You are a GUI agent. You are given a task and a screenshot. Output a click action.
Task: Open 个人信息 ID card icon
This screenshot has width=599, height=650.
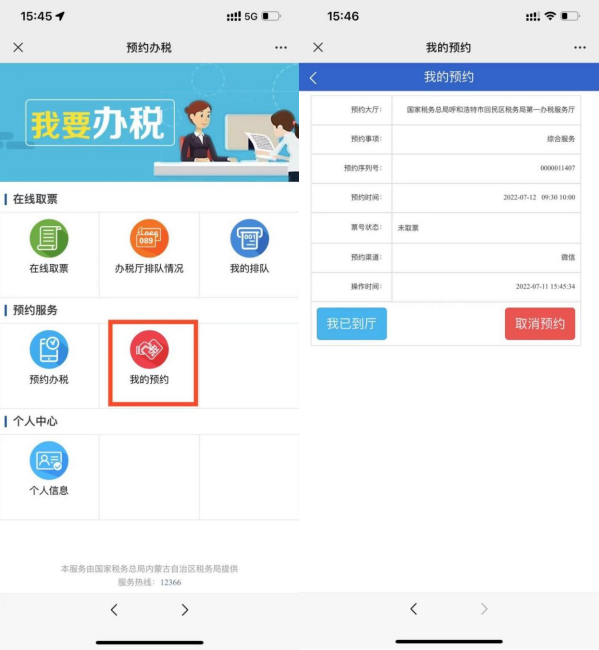point(49,461)
